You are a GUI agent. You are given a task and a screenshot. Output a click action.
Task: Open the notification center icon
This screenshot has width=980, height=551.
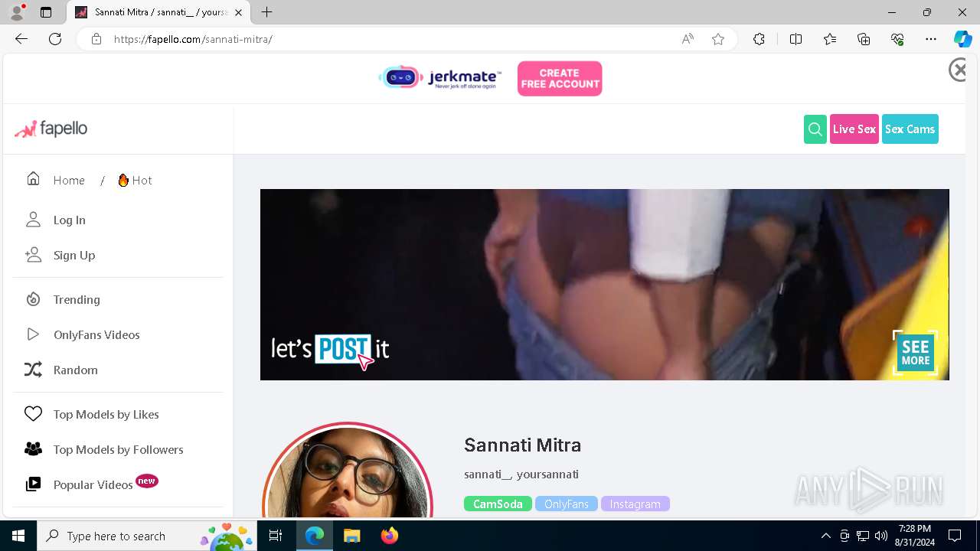point(955,536)
